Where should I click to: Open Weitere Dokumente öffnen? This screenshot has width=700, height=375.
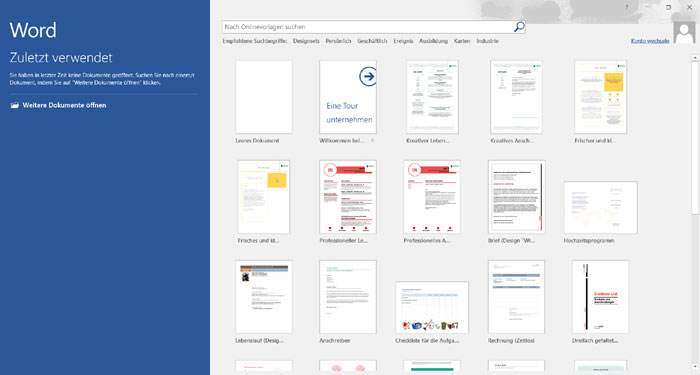coord(58,105)
